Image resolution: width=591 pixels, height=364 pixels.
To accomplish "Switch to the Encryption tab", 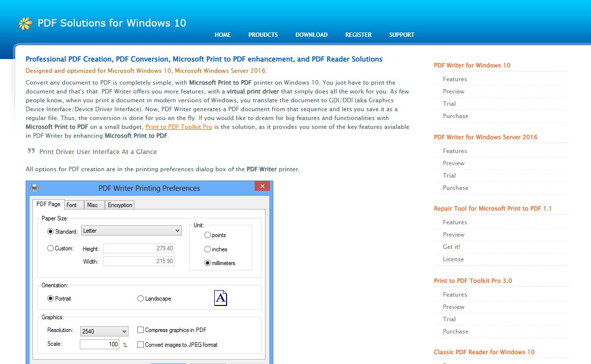I will [120, 205].
